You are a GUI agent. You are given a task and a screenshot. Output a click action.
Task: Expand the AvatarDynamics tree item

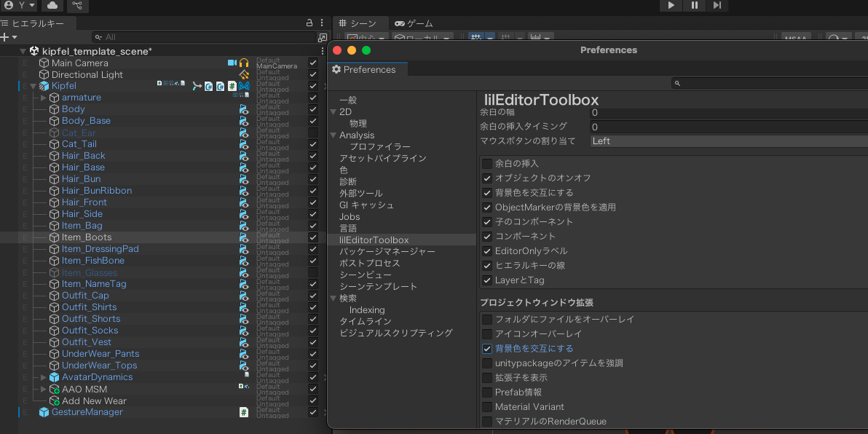pyautogui.click(x=43, y=377)
